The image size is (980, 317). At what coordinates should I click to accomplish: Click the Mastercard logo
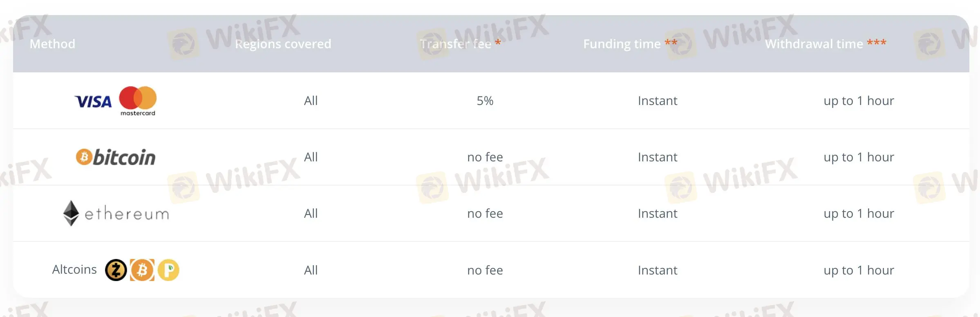click(138, 100)
